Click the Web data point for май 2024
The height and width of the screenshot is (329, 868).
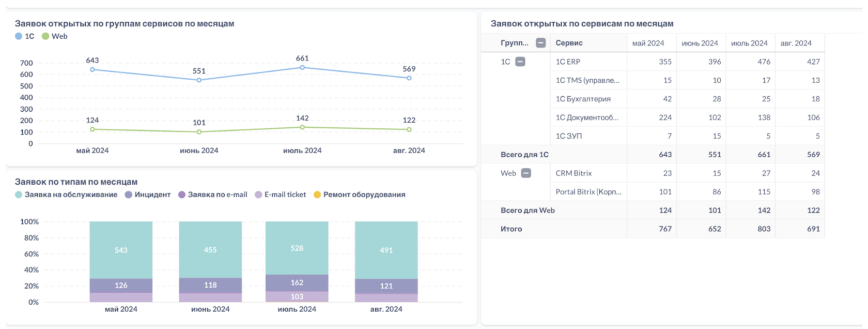(92, 129)
